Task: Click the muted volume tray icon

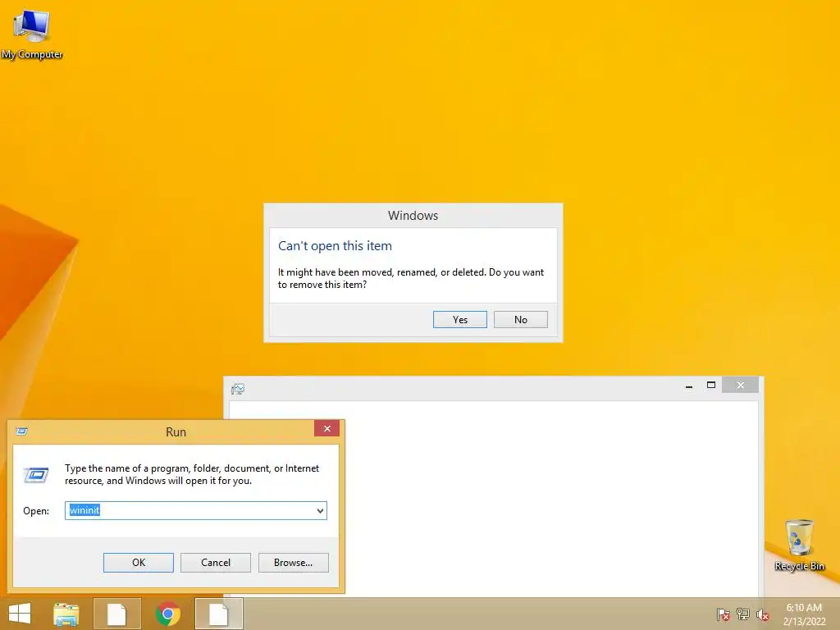Action: [763, 614]
